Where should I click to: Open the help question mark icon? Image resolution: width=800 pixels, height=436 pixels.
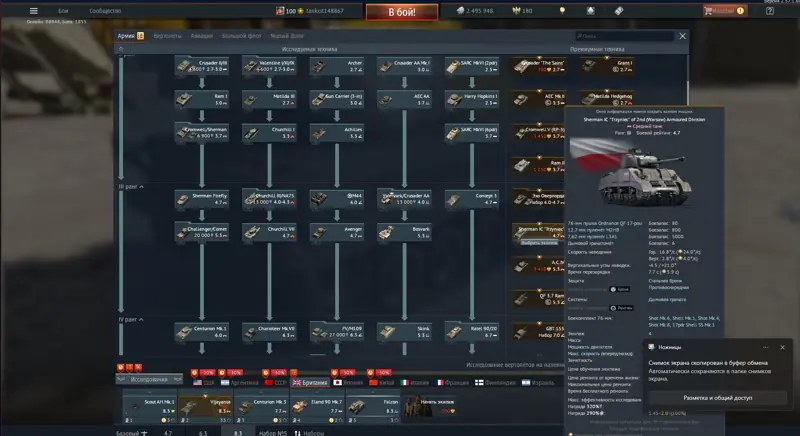point(770,11)
